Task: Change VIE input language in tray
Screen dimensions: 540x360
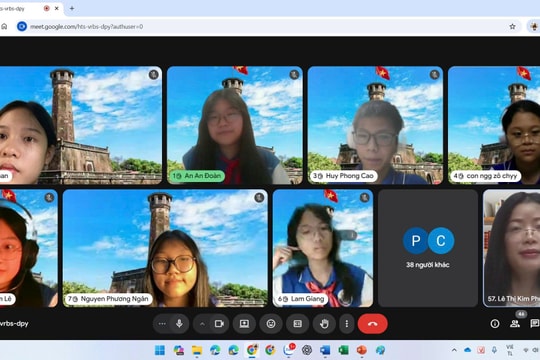Action: (x=510, y=350)
